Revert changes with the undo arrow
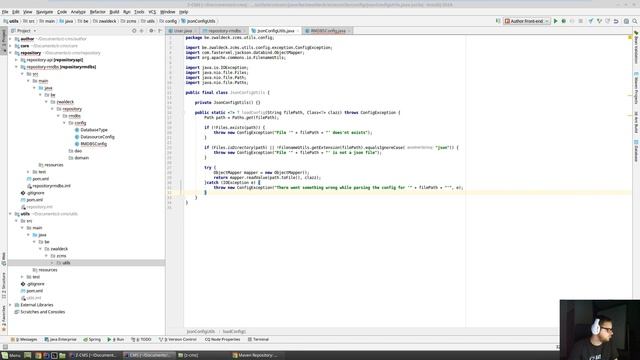This screenshot has width=640, height=360. (616, 21)
